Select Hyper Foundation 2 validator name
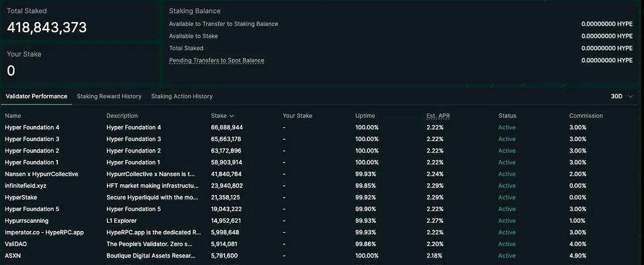 pyautogui.click(x=32, y=151)
